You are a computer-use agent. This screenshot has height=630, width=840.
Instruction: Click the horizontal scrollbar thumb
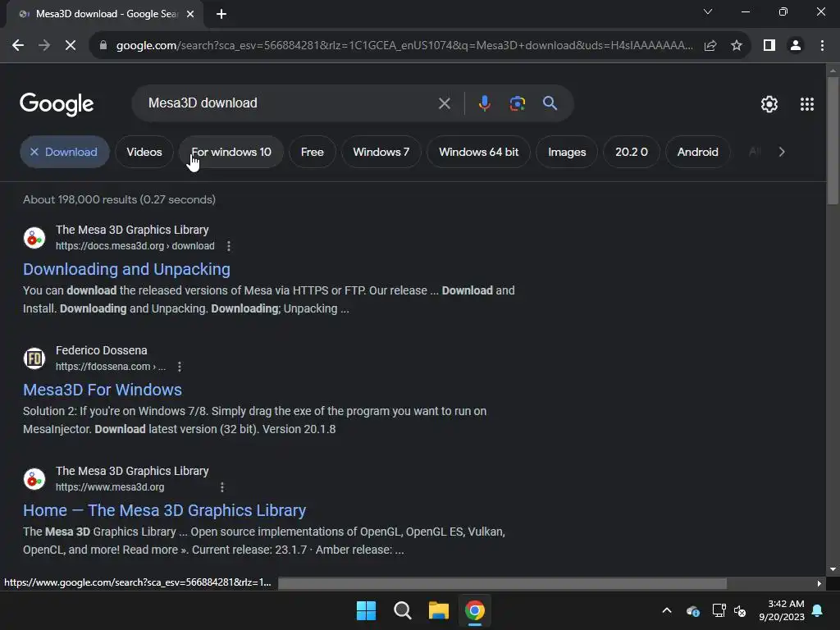point(503,583)
